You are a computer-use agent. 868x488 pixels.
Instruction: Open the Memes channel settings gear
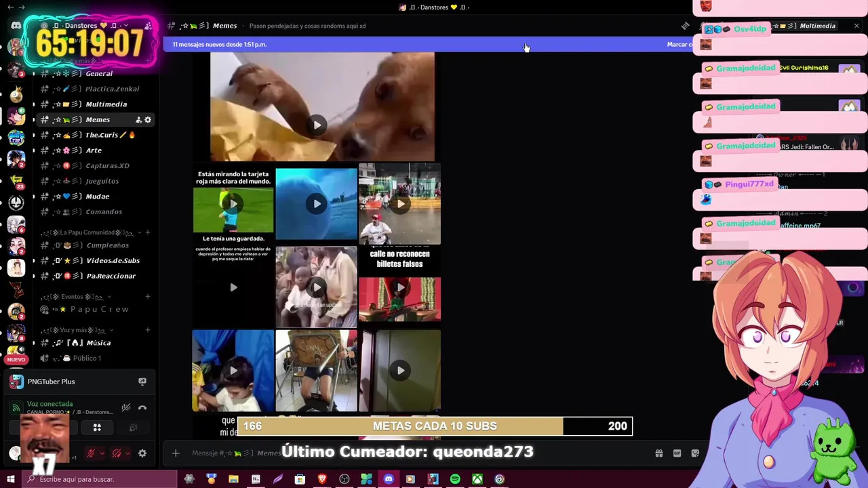coord(148,120)
